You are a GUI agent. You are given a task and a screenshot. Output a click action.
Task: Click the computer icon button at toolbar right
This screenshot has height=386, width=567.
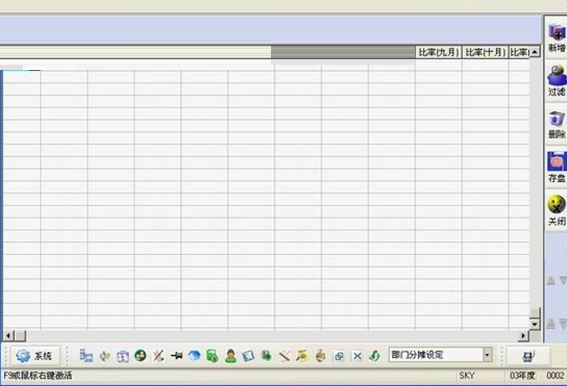528,356
